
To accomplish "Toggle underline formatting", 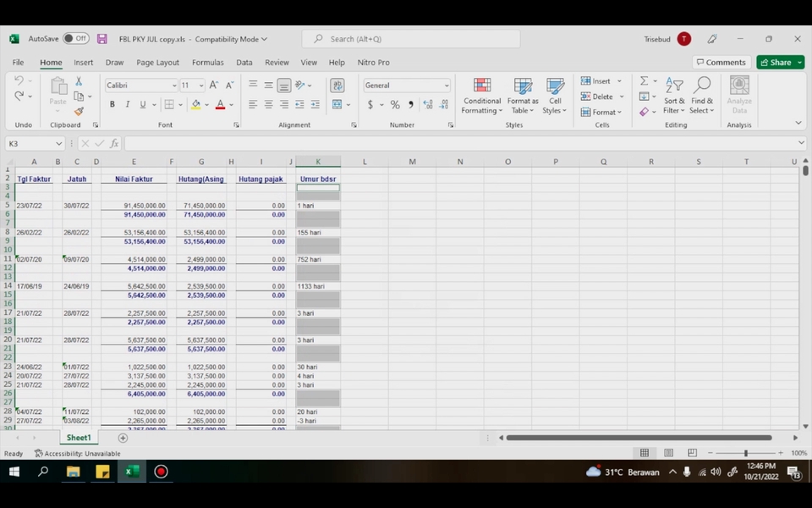I will click(140, 103).
